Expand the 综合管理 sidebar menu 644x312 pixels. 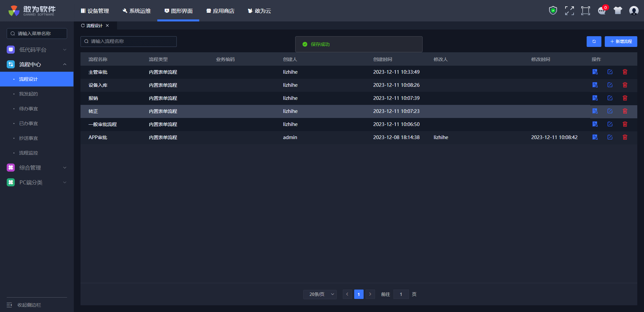[37, 168]
